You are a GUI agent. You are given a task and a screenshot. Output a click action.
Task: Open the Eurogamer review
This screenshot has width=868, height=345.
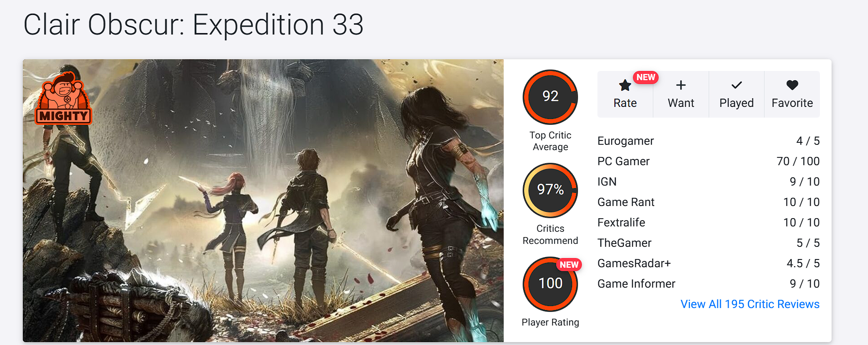[626, 141]
